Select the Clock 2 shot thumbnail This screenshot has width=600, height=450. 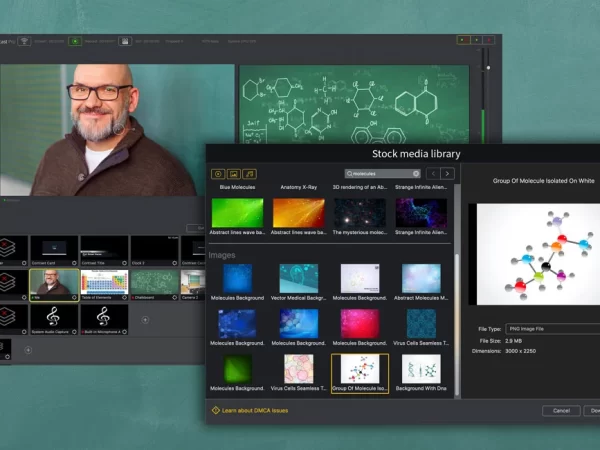155,251
